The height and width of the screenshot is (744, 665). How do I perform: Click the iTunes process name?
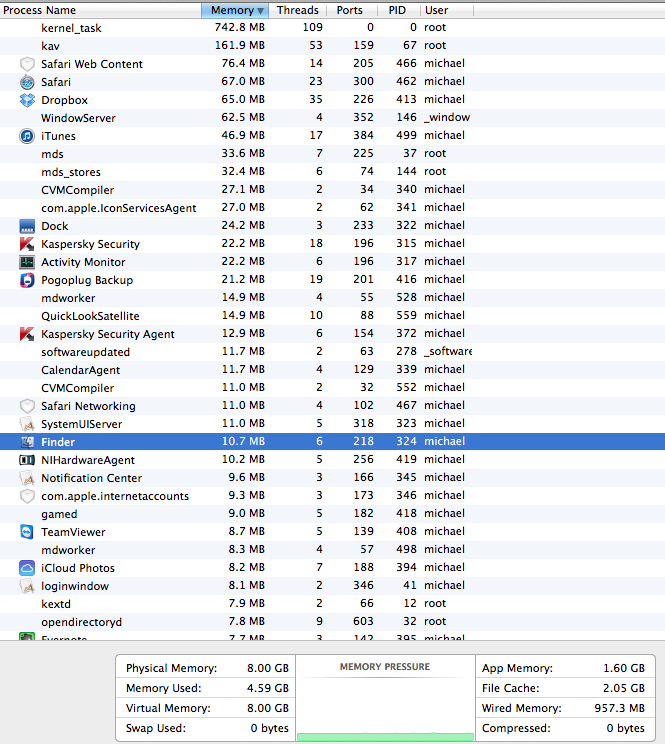[x=58, y=136]
